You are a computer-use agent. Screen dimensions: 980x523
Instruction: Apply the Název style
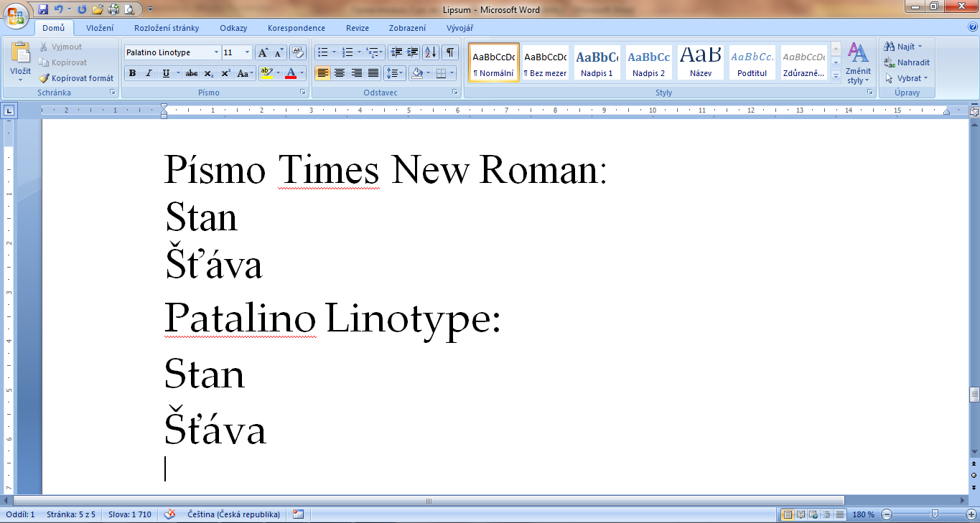point(700,62)
